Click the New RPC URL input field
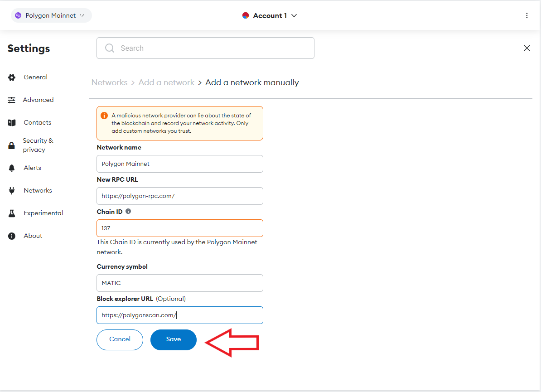Viewport: 541px width, 392px height. [180, 196]
